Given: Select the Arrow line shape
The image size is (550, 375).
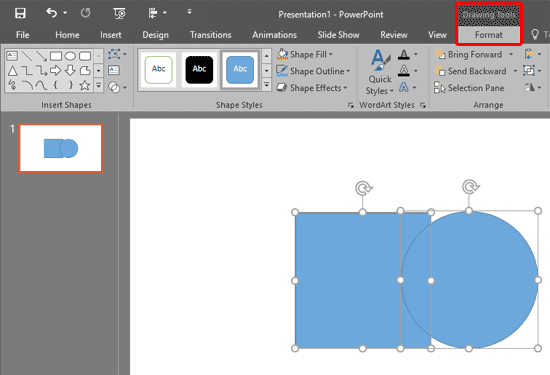Looking at the screenshot, I should click(41, 56).
